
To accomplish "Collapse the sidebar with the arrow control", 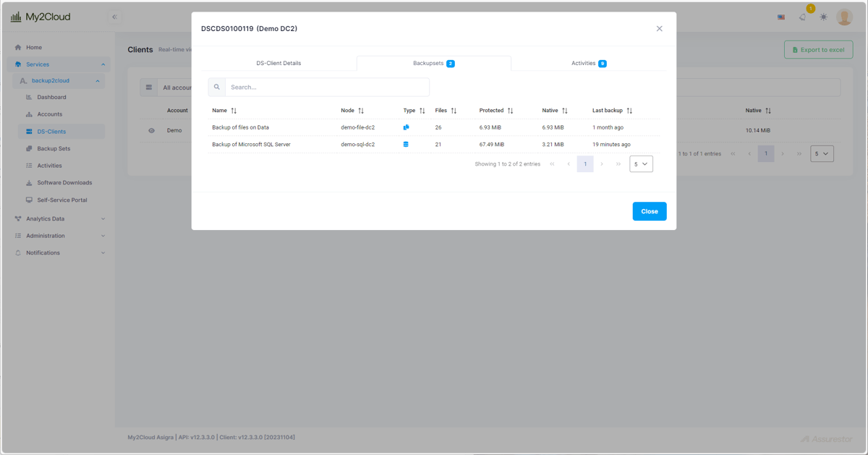I will pos(114,16).
